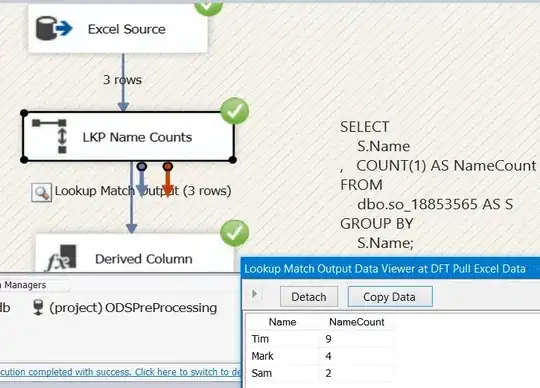Select the Sam row cell

(283, 373)
